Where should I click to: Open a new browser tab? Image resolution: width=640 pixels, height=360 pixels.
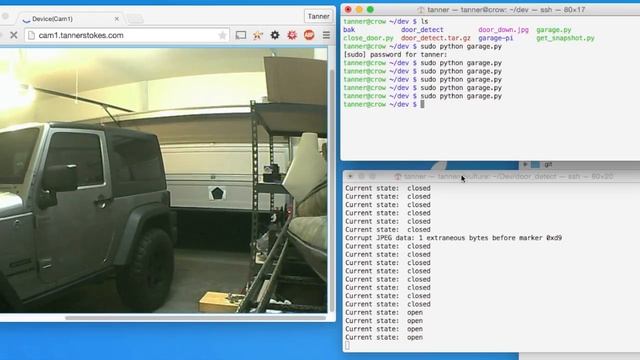pyautogui.click(x=135, y=19)
